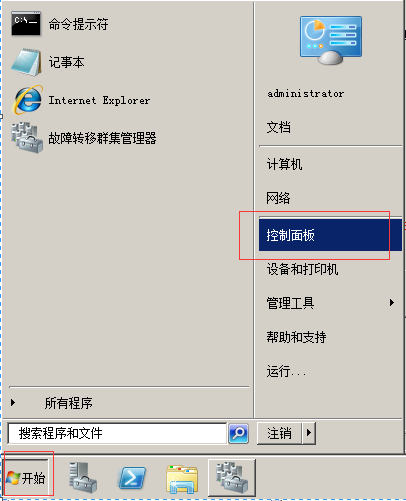This screenshot has height=501, width=406.
Task: Focus the 搜索程序和文件 search box
Action: [x=117, y=433]
